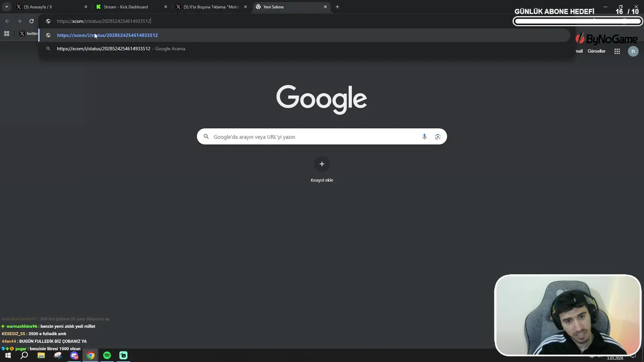Close the Anasayfa / X tab
Viewport: 644px width, 362px height.
pos(86,7)
